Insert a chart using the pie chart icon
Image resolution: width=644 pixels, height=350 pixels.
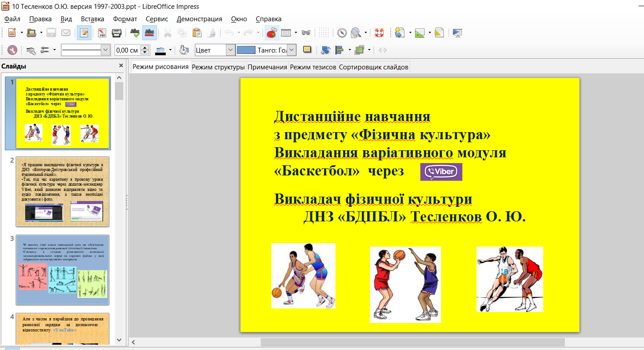coord(271,33)
